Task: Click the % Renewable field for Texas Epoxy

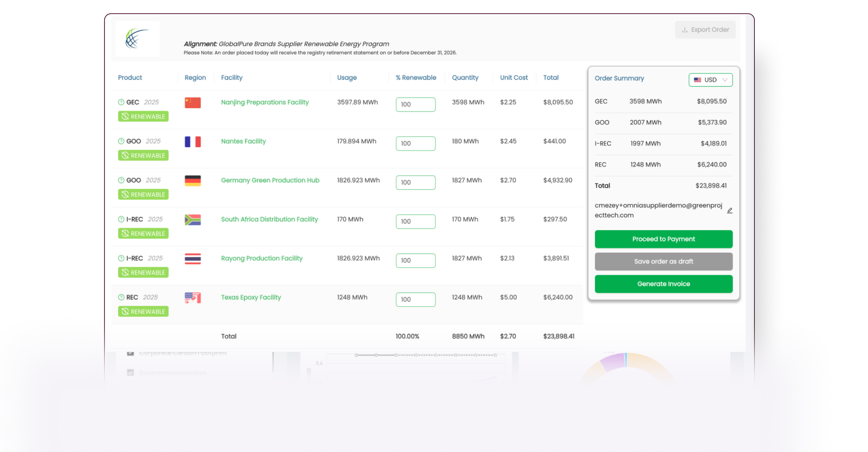Action: 415,300
